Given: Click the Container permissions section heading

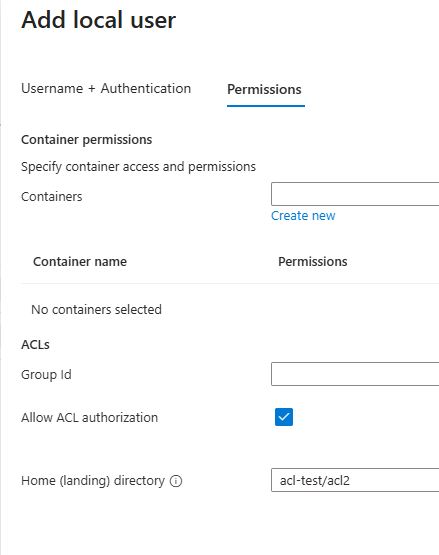Looking at the screenshot, I should pos(87,140).
